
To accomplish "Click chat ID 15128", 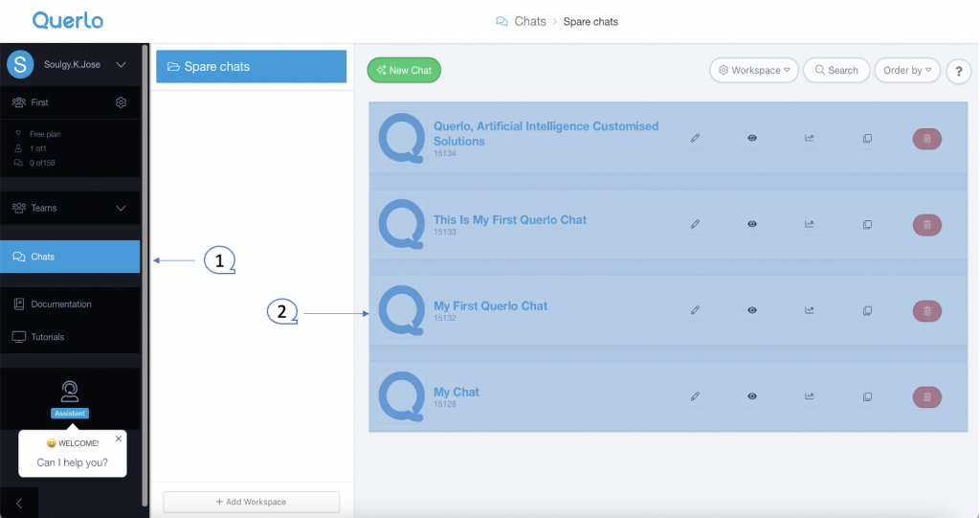I will (x=445, y=404).
